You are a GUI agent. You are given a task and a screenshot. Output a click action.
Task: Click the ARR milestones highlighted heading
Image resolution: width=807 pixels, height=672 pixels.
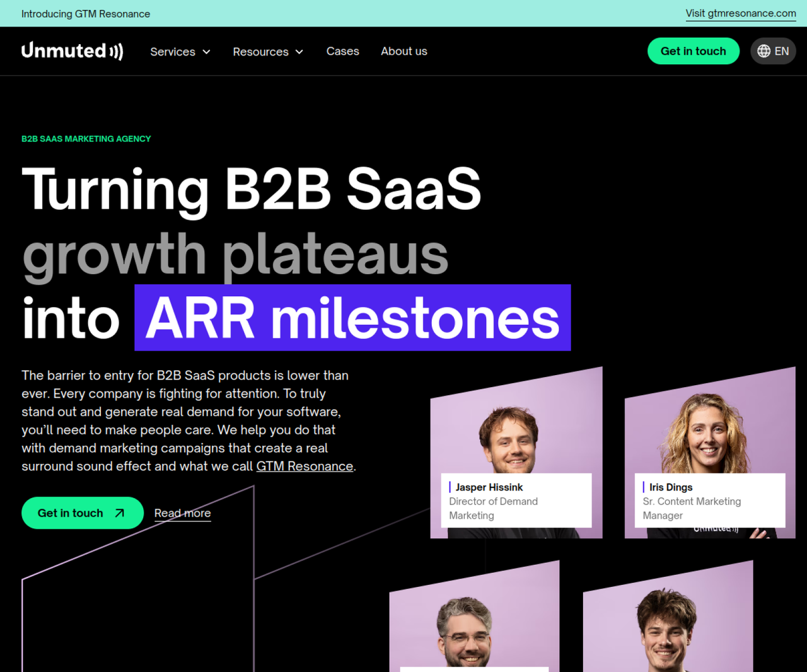pyautogui.click(x=352, y=318)
